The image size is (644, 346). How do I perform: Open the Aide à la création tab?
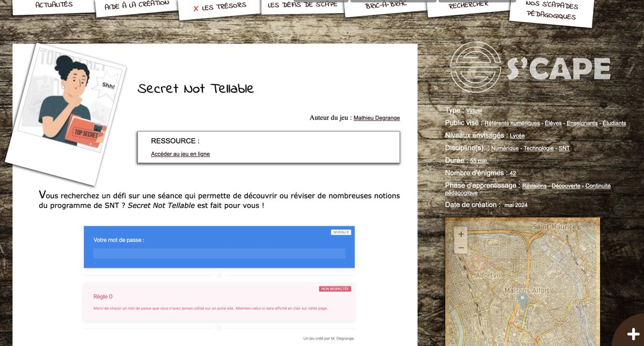[x=136, y=6]
